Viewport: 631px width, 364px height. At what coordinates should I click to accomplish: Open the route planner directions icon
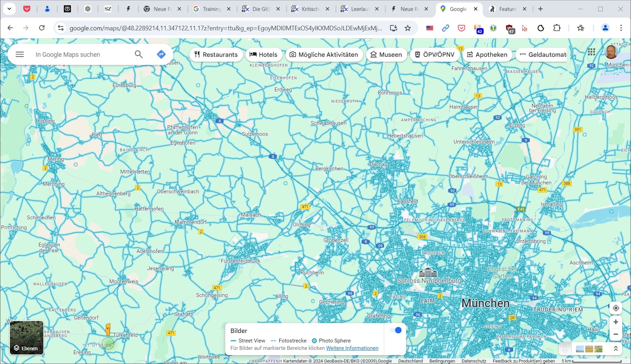(x=161, y=54)
